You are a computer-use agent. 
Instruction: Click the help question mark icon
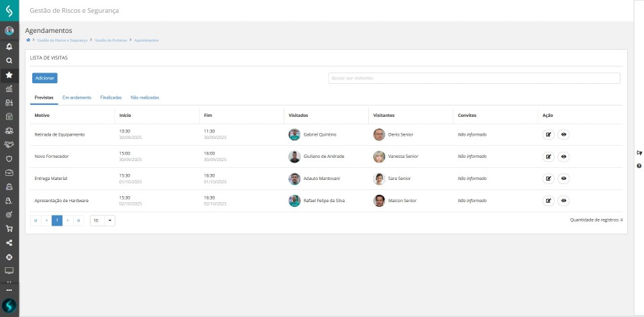pos(639,165)
